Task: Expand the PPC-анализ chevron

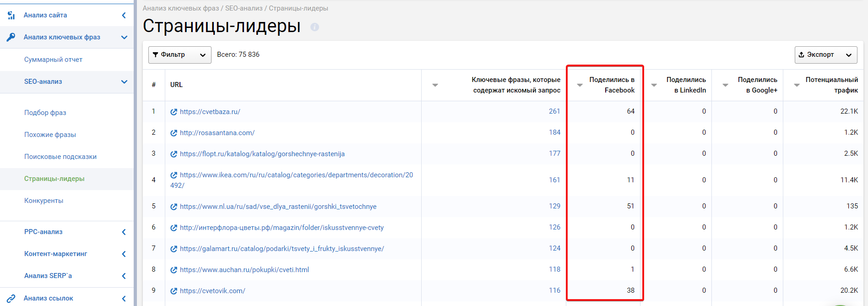Action: (124, 232)
